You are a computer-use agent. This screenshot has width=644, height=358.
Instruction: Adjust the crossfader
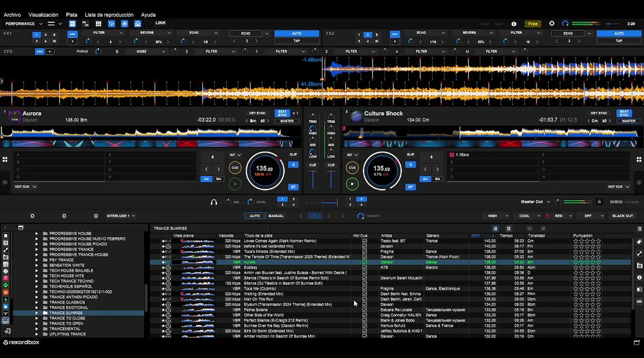322,202
